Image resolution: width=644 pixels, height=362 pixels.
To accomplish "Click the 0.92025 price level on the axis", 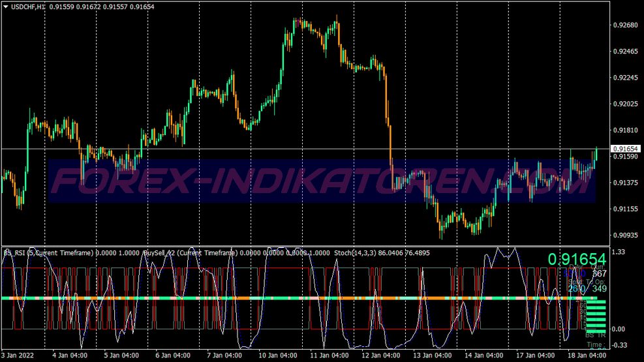I will (x=624, y=104).
